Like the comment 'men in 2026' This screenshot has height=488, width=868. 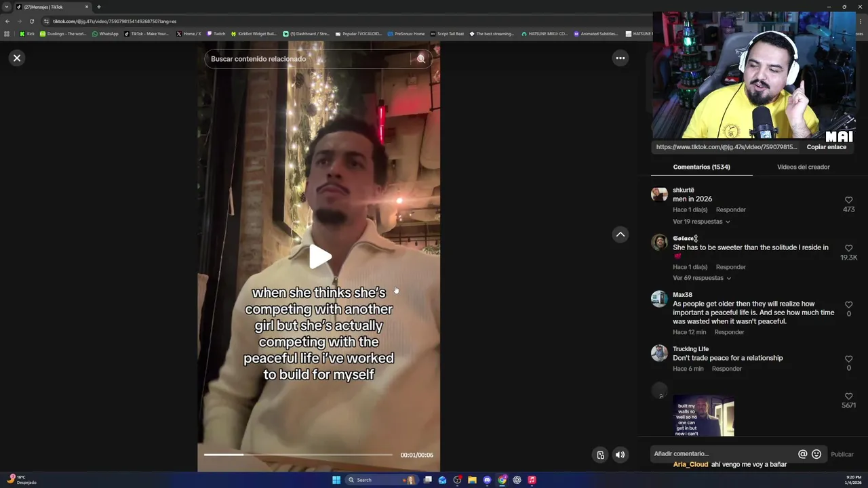[848, 200]
